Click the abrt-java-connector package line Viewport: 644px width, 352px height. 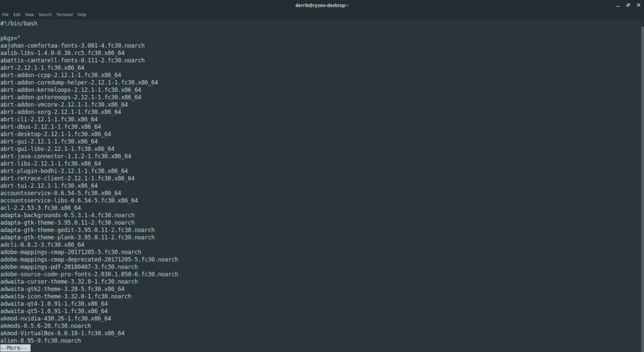(x=65, y=156)
